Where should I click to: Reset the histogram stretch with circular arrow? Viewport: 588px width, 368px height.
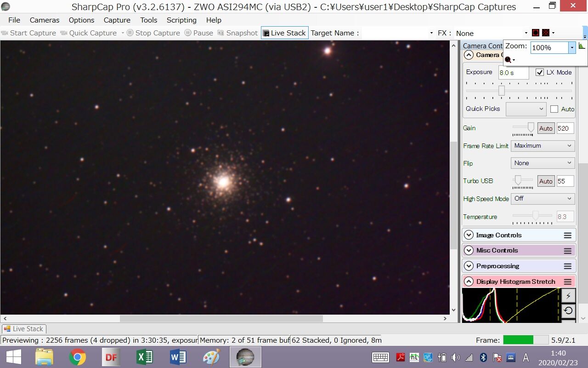568,310
